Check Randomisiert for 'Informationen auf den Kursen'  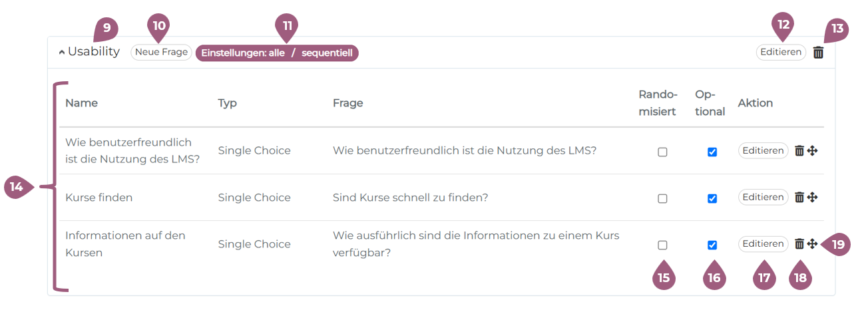[x=662, y=245]
